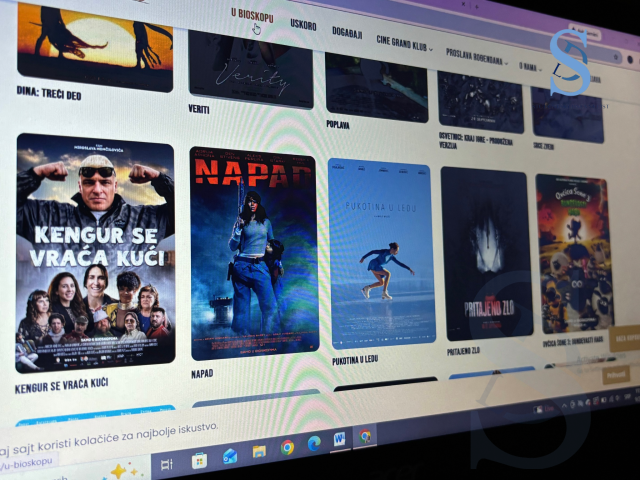This screenshot has width=640, height=480.
Task: Switch to Microsoft Word in taskbar
Action: point(339,440)
